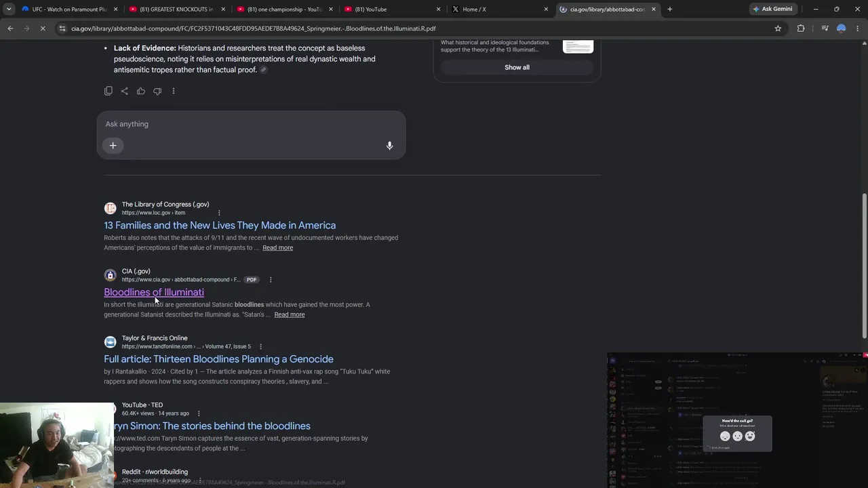Open the Chrome profile avatar
The image size is (868, 488).
click(841, 28)
